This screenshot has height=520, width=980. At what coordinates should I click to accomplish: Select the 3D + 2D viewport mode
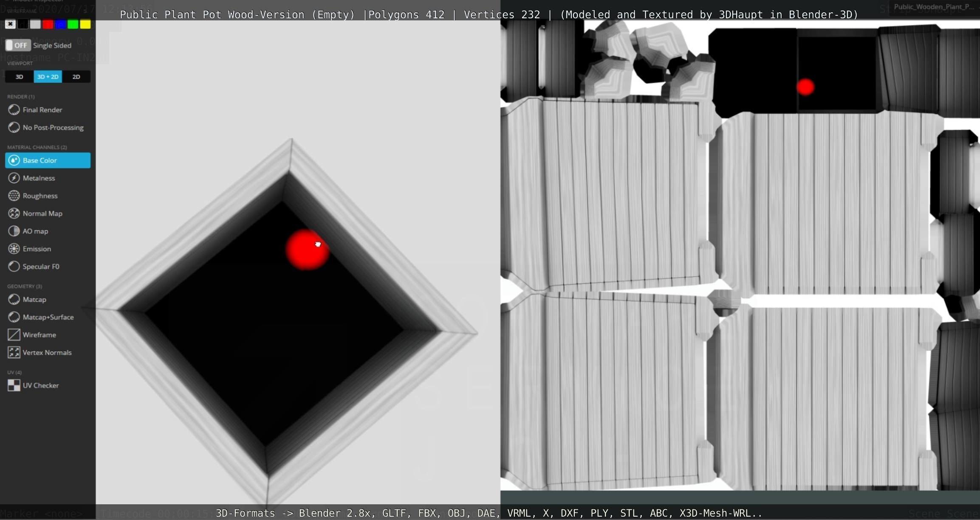click(48, 77)
